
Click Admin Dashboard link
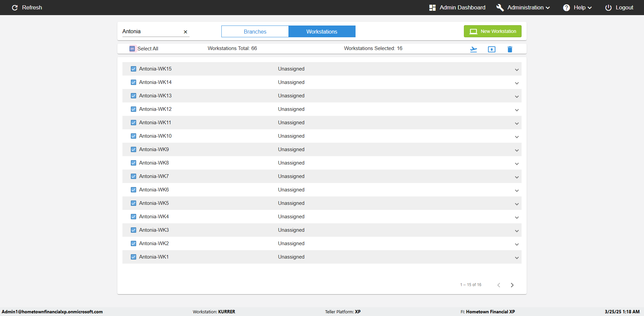point(462,7)
